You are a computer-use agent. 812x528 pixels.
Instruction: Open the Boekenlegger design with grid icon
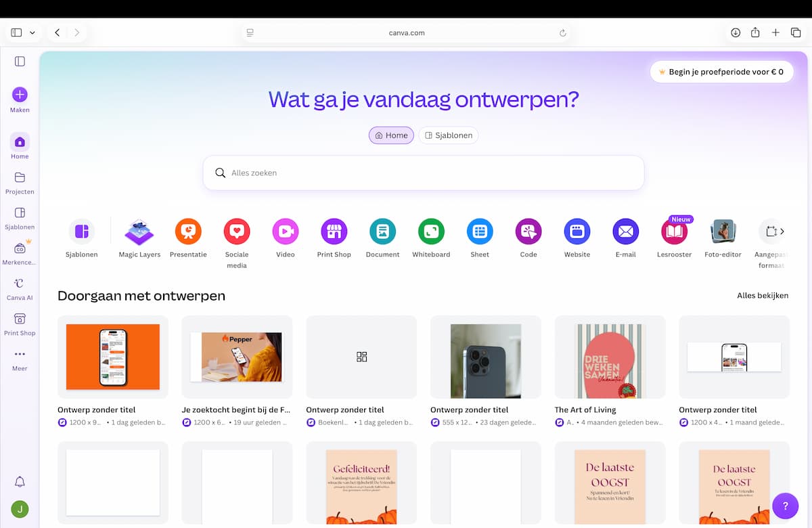point(361,357)
